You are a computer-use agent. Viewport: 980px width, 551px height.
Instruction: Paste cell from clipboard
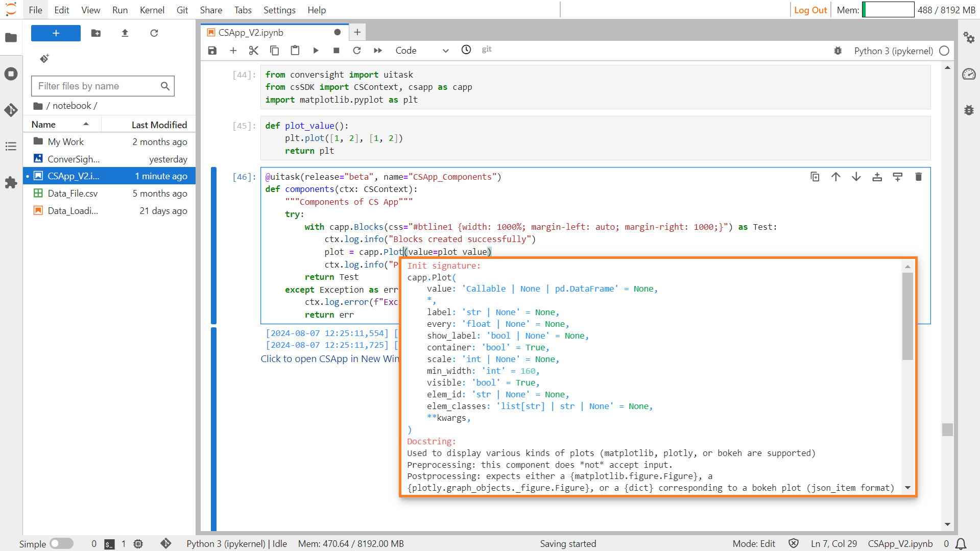(x=295, y=50)
